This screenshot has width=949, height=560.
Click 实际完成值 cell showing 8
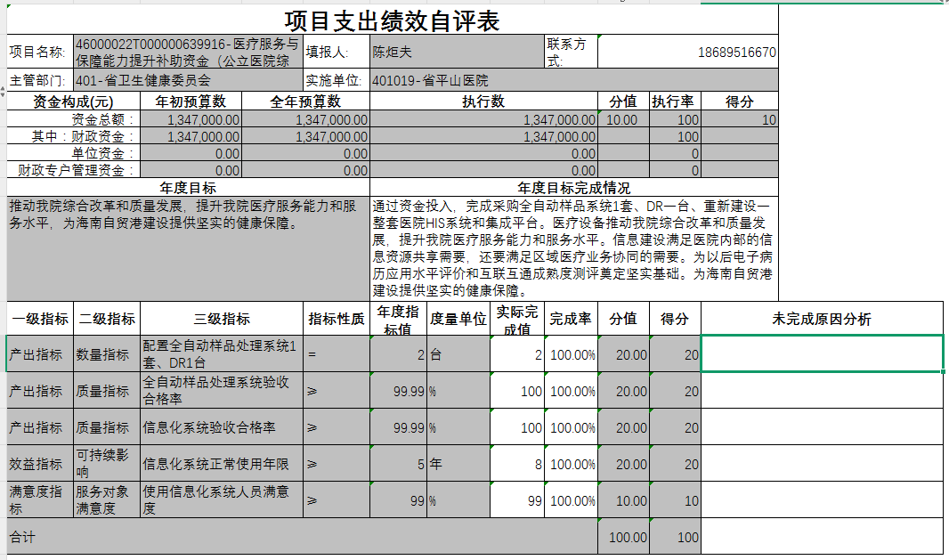click(x=517, y=464)
